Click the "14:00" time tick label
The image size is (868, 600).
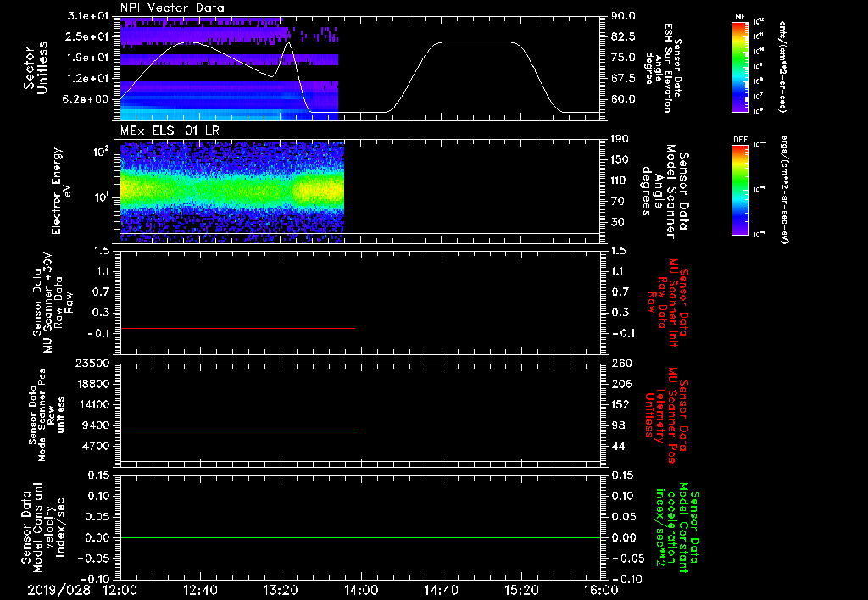(361, 590)
